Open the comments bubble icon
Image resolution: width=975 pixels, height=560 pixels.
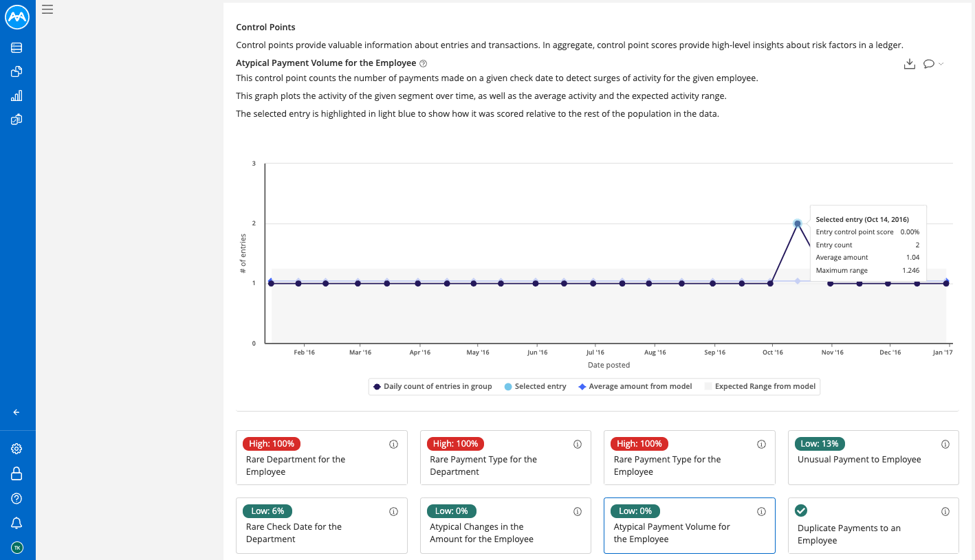930,63
